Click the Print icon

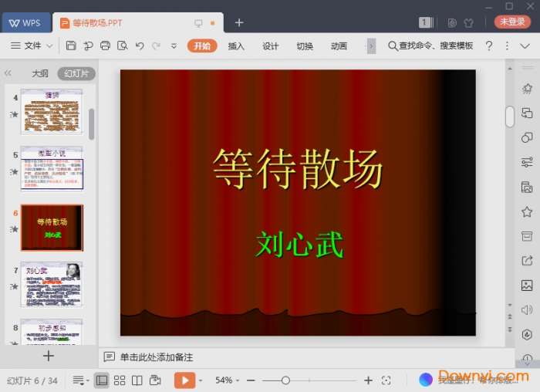(x=106, y=46)
